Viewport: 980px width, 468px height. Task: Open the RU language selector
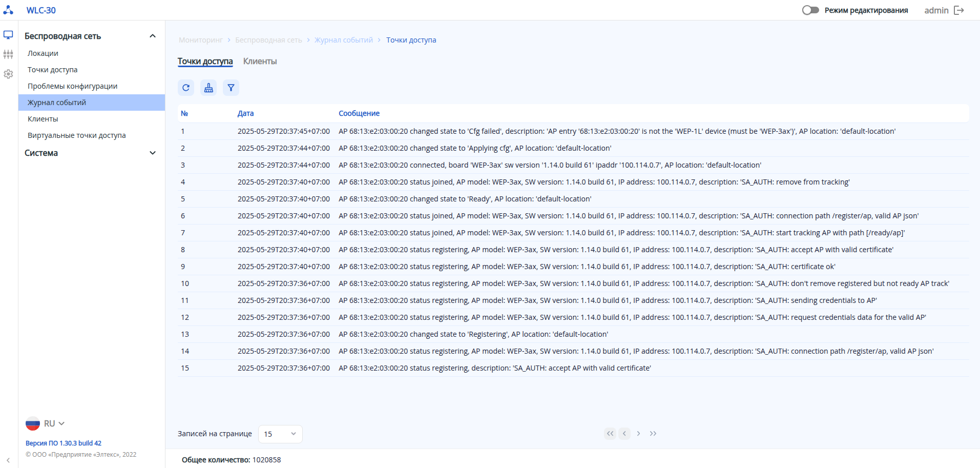45,423
